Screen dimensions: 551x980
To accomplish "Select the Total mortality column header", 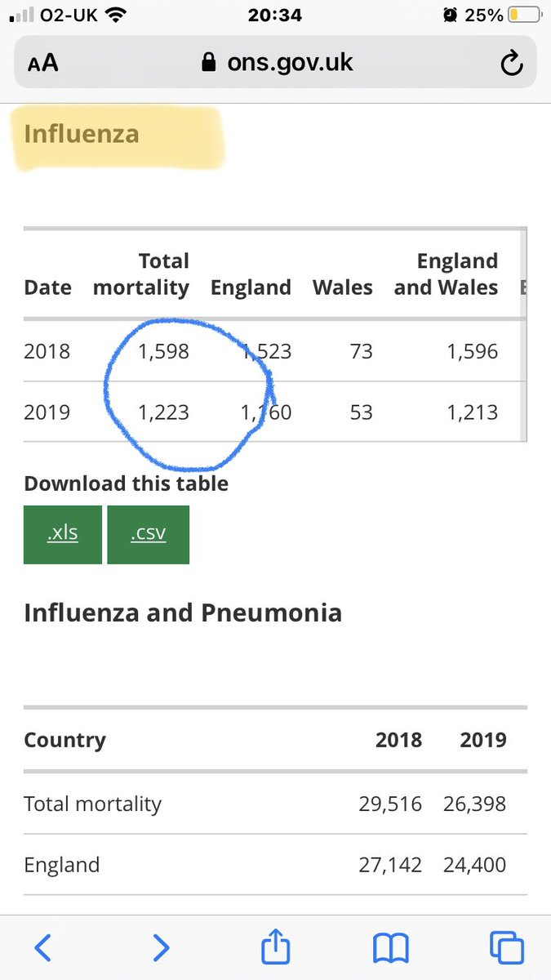I will pyautogui.click(x=141, y=274).
